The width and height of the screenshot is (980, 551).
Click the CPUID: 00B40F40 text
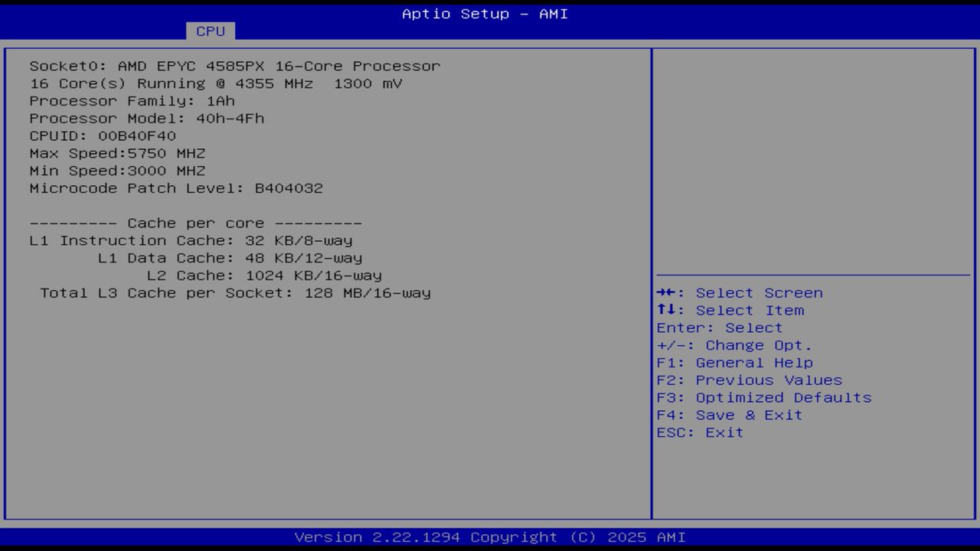point(103,135)
